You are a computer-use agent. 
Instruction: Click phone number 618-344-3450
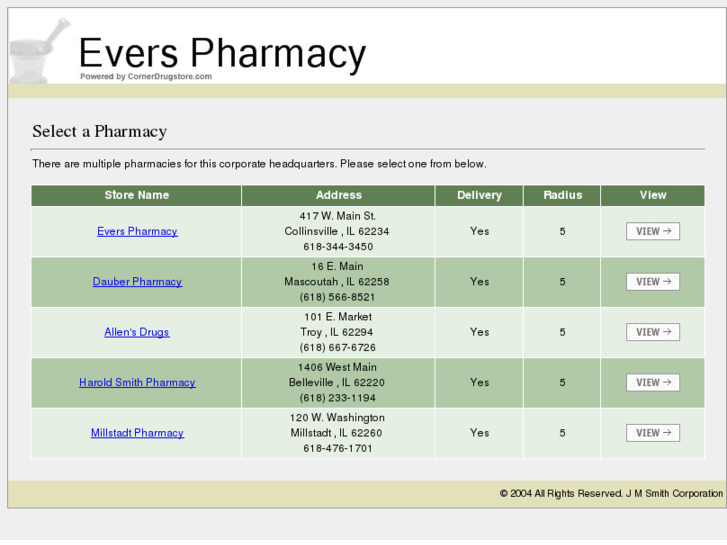point(338,247)
